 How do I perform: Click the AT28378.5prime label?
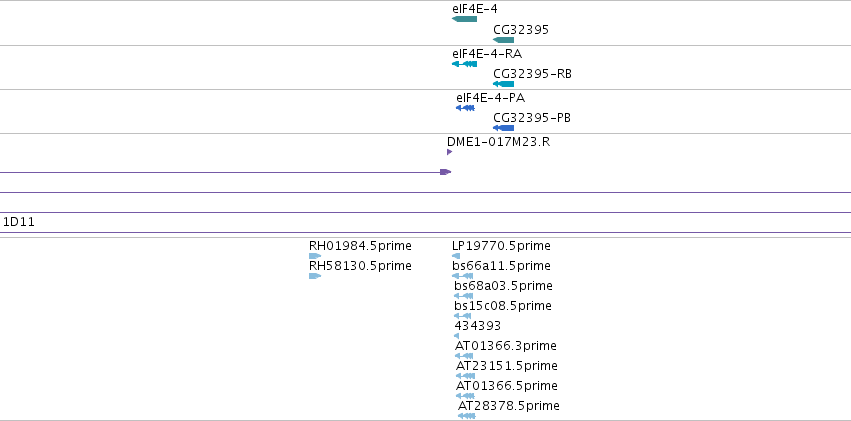click(x=509, y=406)
